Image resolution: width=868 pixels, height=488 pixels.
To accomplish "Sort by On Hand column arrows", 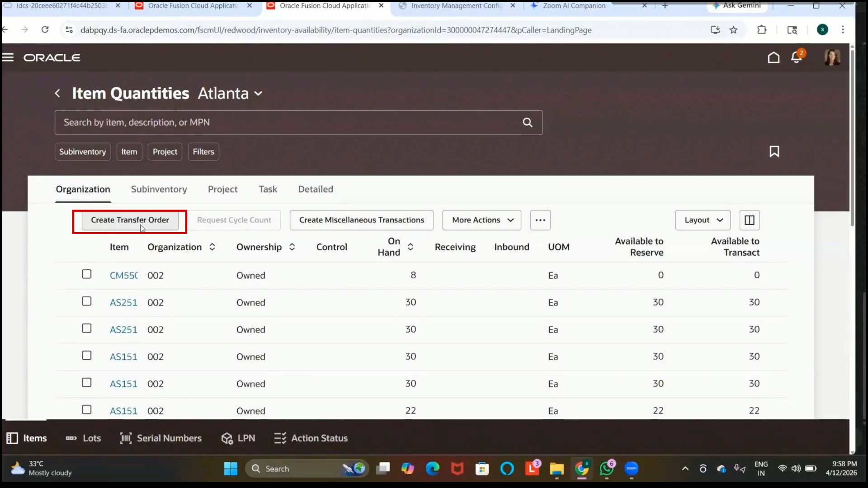I will point(410,247).
